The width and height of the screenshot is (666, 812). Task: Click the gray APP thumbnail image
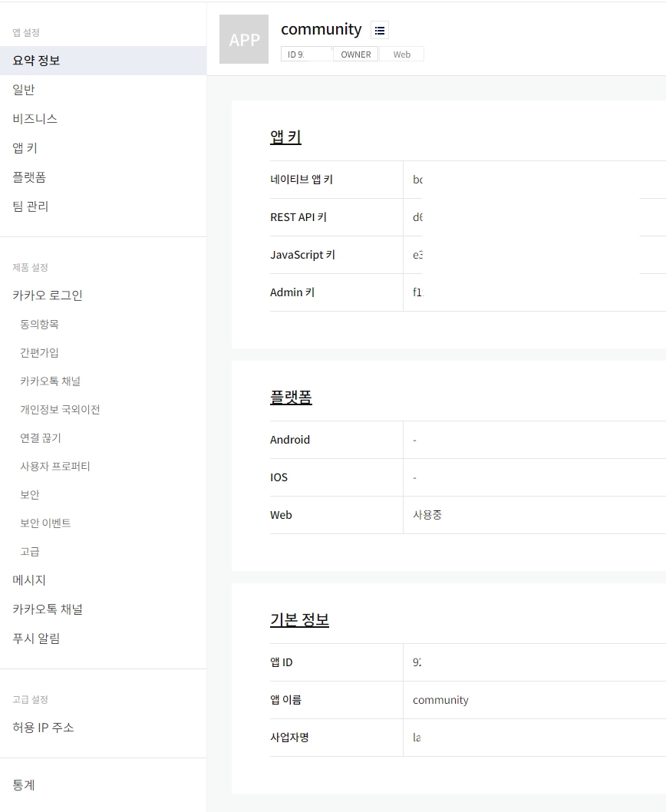pyautogui.click(x=244, y=39)
